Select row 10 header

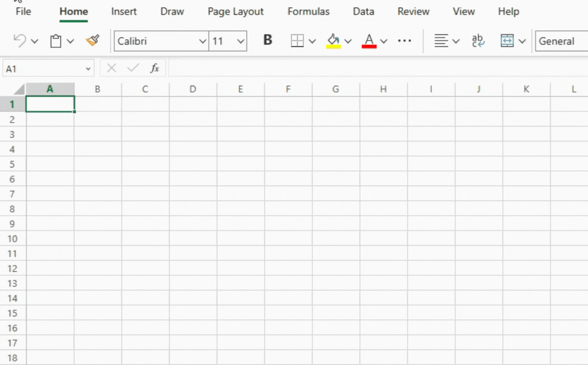tap(13, 238)
